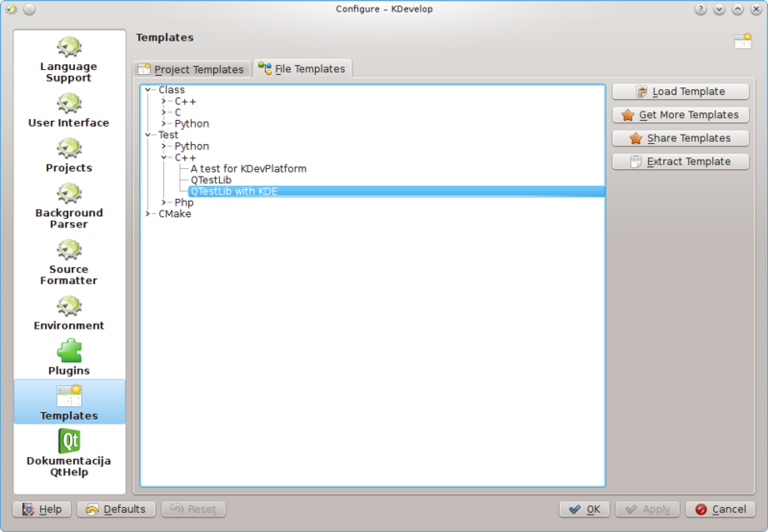This screenshot has height=532, width=768.
Task: Open the Source Formatter settings icon
Action: coord(69,250)
